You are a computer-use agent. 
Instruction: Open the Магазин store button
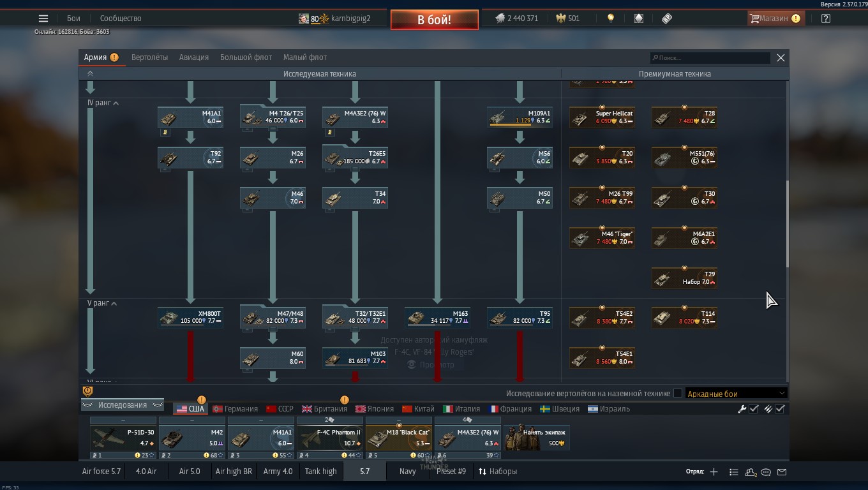click(x=775, y=19)
